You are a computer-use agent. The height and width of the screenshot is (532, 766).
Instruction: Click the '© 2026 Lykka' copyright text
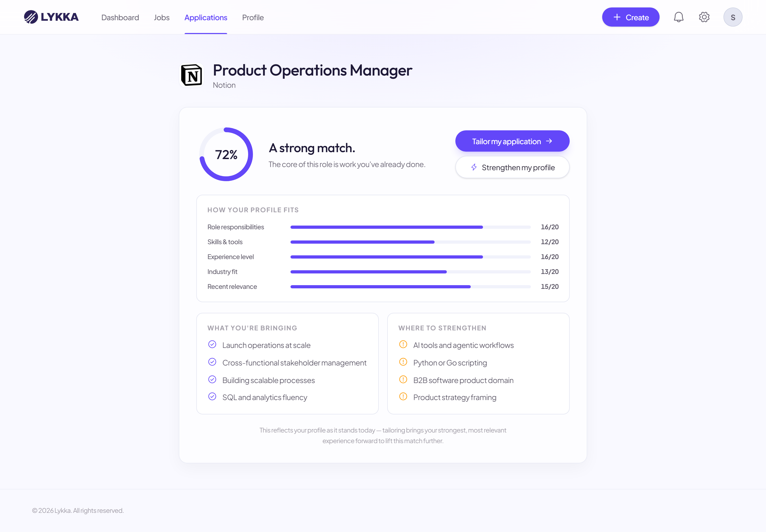(78, 511)
